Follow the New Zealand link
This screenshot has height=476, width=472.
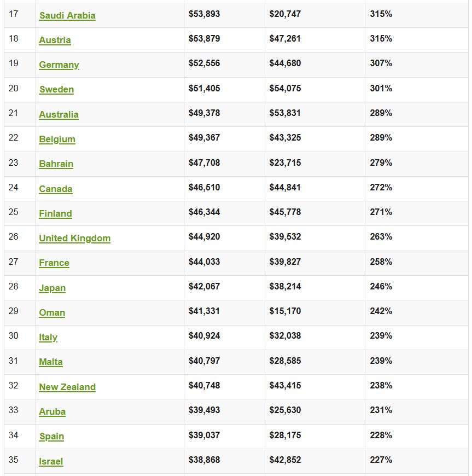pos(67,387)
